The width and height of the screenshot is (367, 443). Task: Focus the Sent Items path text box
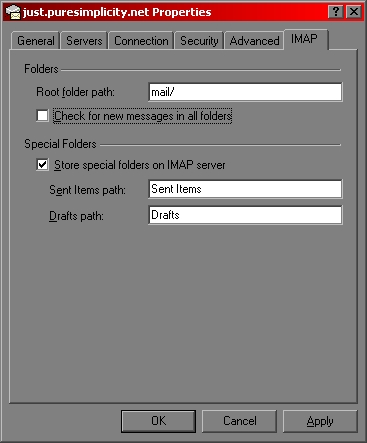[x=245, y=189]
